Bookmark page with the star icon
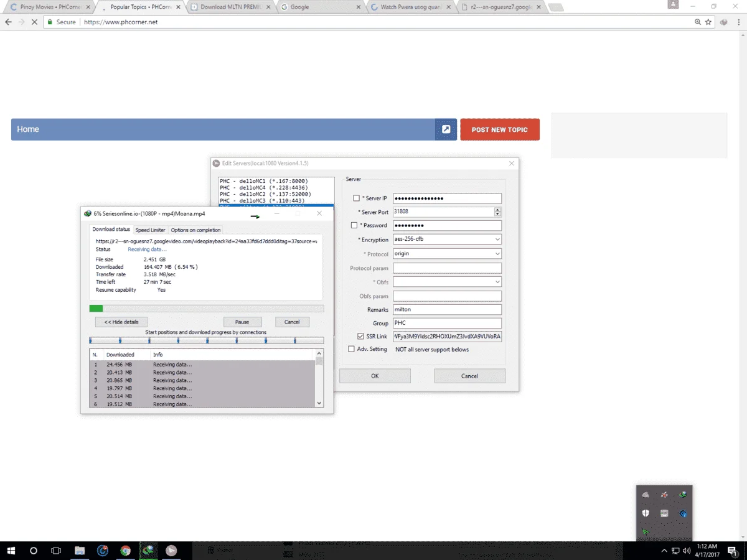The image size is (747, 560). (x=708, y=22)
